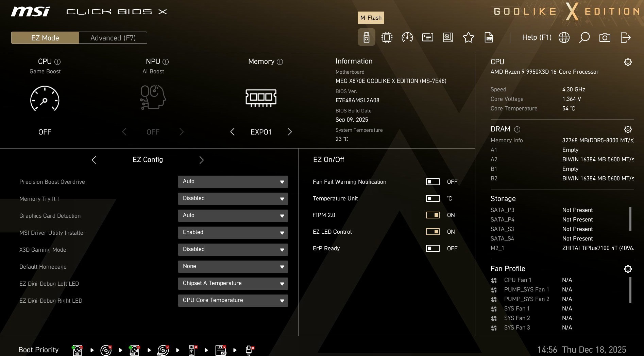Open Fan Profile settings gear

tap(628, 269)
